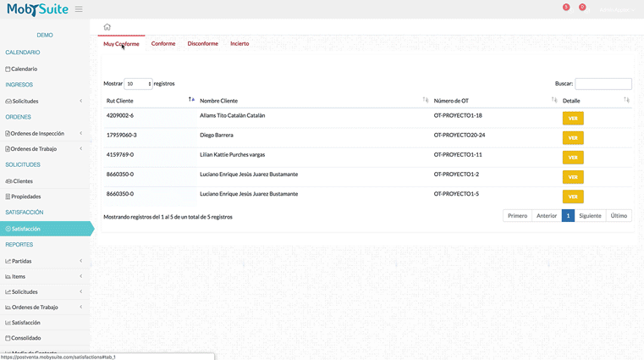Open Satisfacción report under Reportes
The height and width of the screenshot is (360, 644).
coord(44,323)
